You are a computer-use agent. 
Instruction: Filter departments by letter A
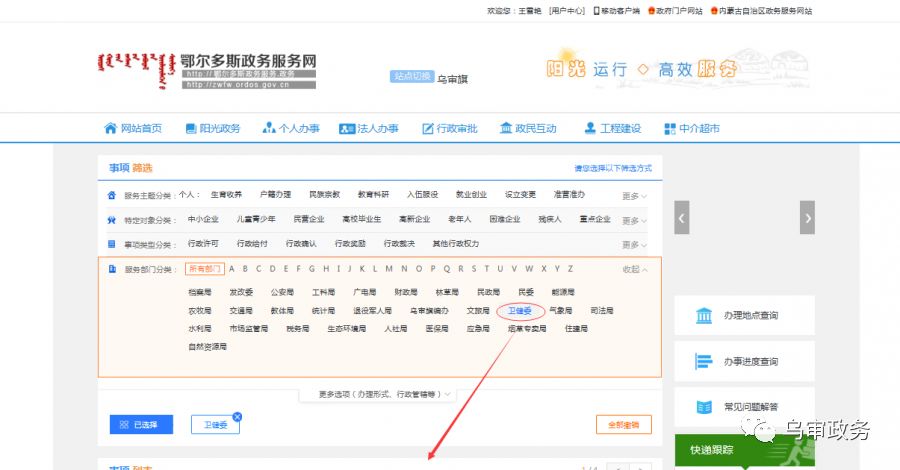pos(232,269)
